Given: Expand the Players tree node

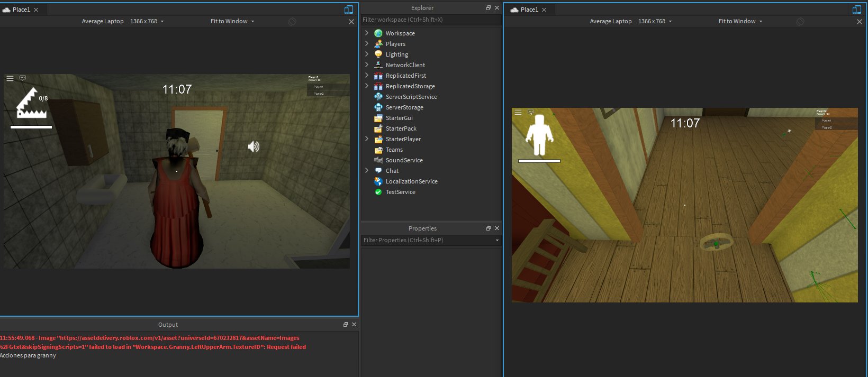Looking at the screenshot, I should tap(367, 43).
